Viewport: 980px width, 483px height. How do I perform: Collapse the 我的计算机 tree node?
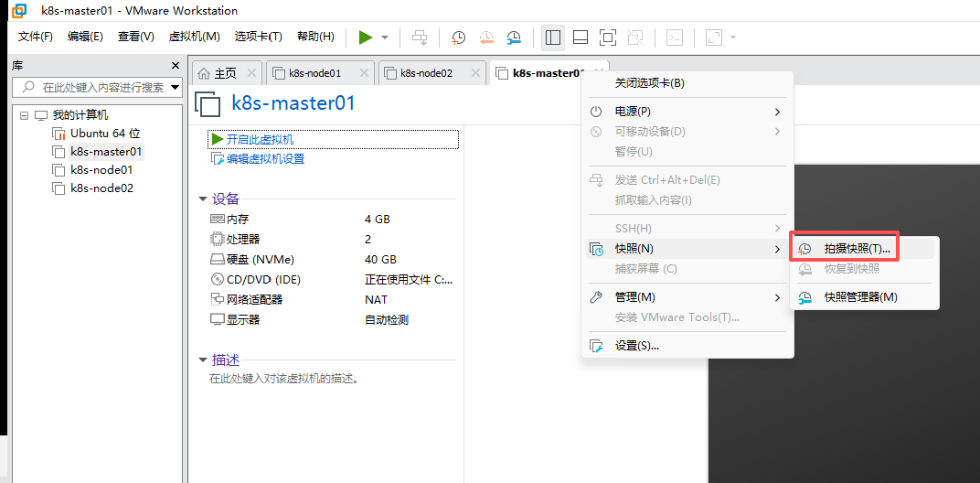[25, 115]
